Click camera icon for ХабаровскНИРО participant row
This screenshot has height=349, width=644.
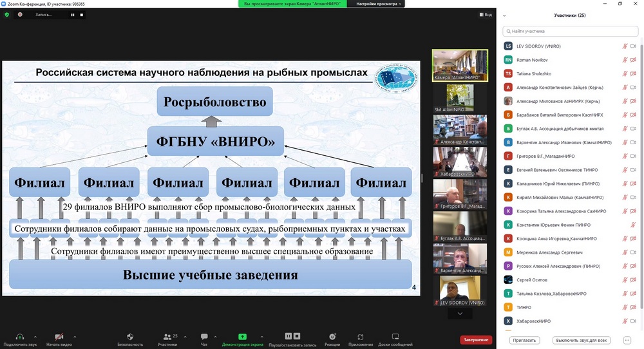tap(633, 321)
